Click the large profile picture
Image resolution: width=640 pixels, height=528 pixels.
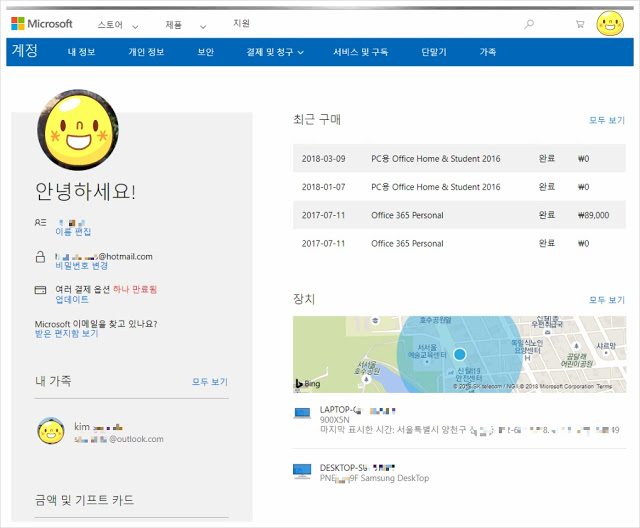(x=78, y=130)
